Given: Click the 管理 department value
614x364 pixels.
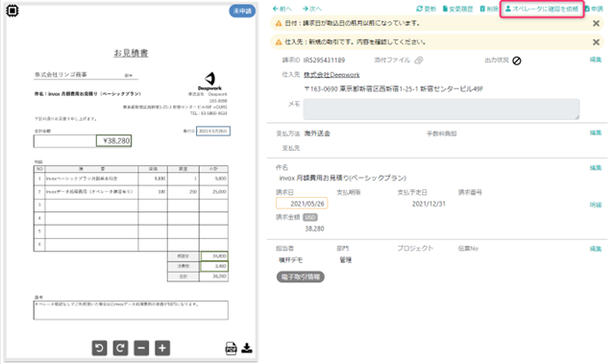Looking at the screenshot, I should click(x=345, y=260).
